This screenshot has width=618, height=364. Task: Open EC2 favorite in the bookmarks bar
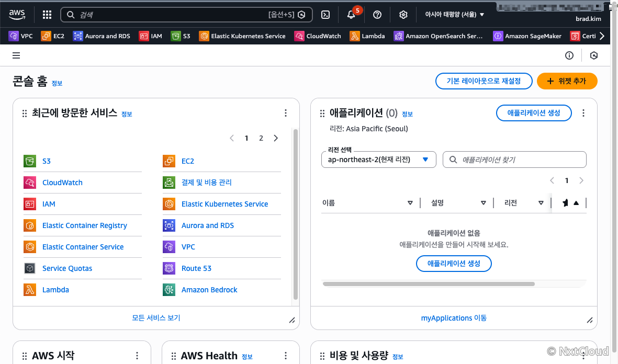(53, 36)
